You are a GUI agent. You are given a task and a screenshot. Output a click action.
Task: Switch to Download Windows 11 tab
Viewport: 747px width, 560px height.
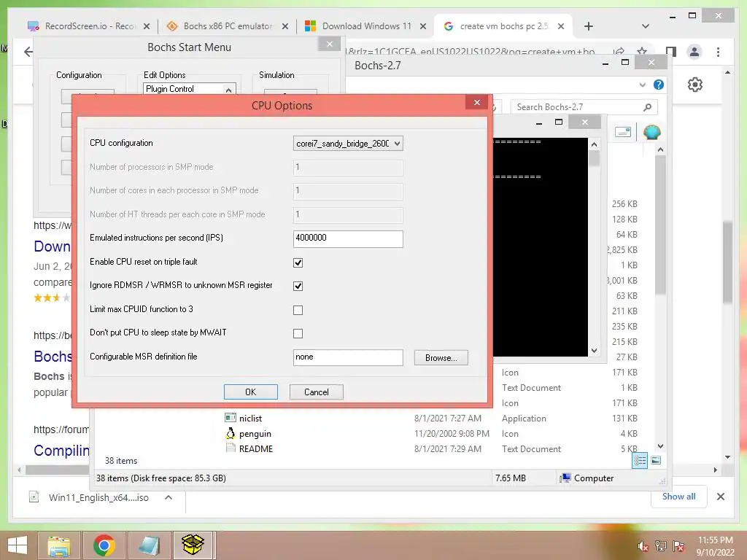[365, 26]
